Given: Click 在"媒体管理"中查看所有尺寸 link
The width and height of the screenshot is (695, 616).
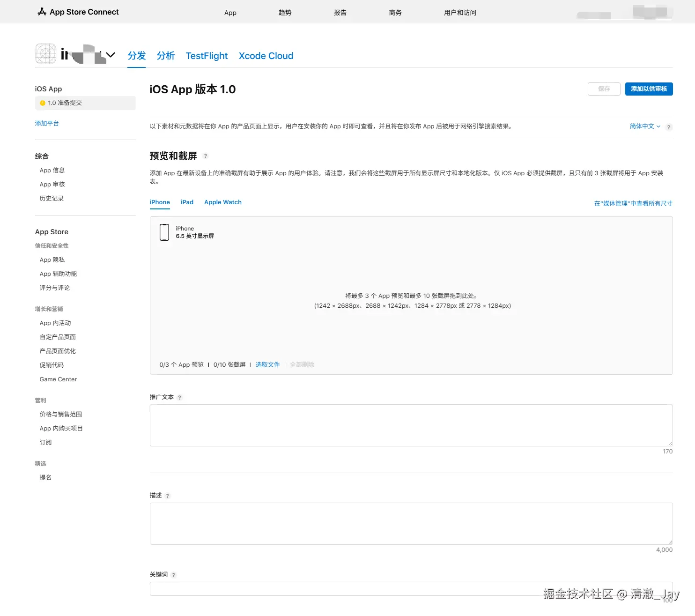Looking at the screenshot, I should coord(633,203).
